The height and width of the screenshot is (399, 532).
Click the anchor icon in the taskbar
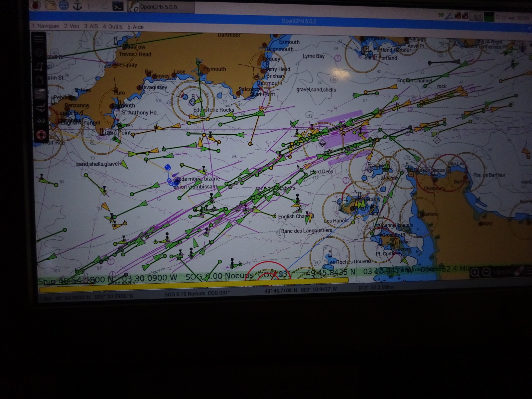point(77,6)
